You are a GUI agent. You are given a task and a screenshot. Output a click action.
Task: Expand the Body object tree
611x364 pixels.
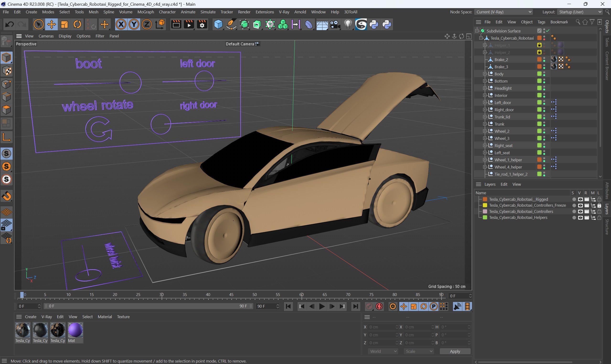pos(485,74)
